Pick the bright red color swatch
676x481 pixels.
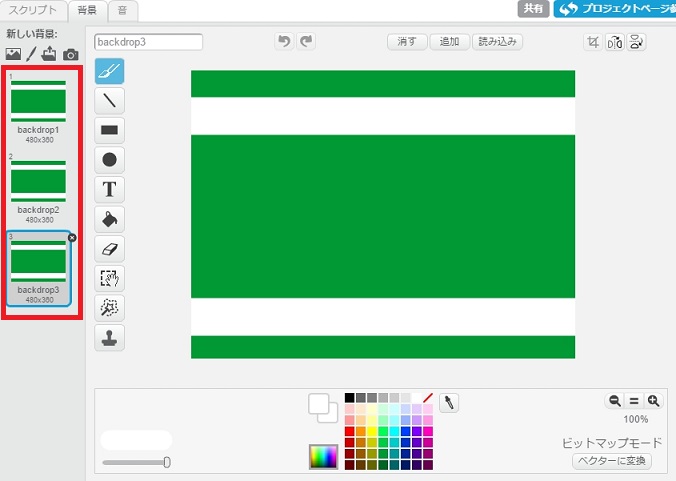(x=350, y=431)
